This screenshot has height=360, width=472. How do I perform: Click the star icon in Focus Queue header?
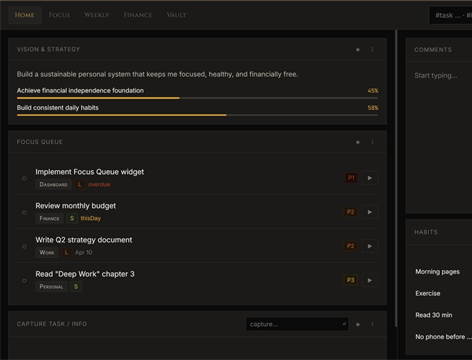click(358, 142)
